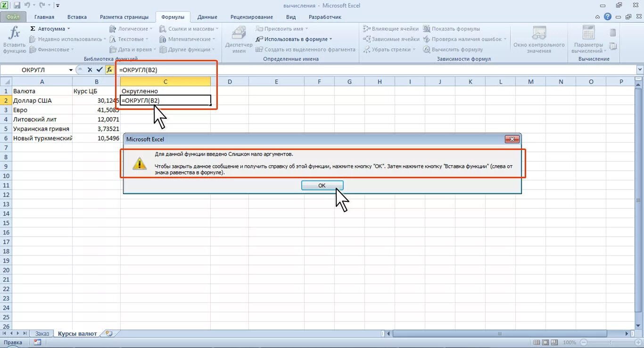Open Financial functions list
644x348 pixels.
pos(51,50)
